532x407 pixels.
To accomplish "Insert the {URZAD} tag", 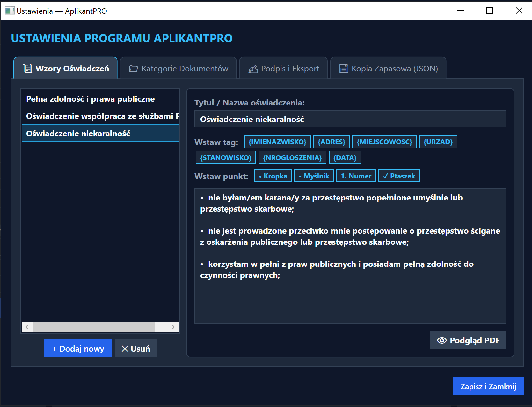I will tap(438, 142).
